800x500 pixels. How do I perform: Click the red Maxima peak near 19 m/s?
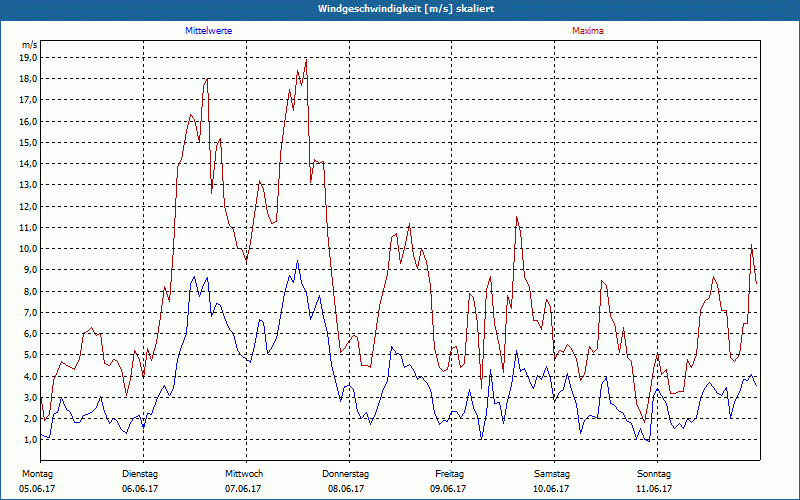coord(306,60)
